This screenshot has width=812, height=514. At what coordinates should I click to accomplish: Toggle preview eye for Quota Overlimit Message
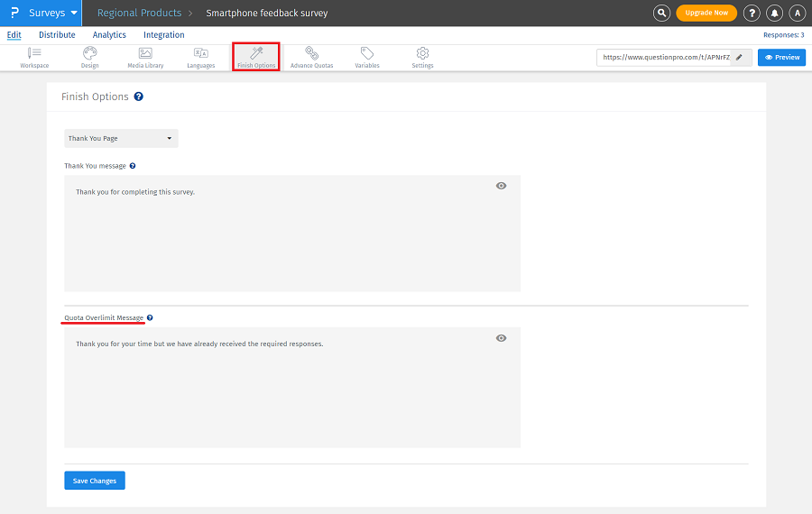(501, 338)
